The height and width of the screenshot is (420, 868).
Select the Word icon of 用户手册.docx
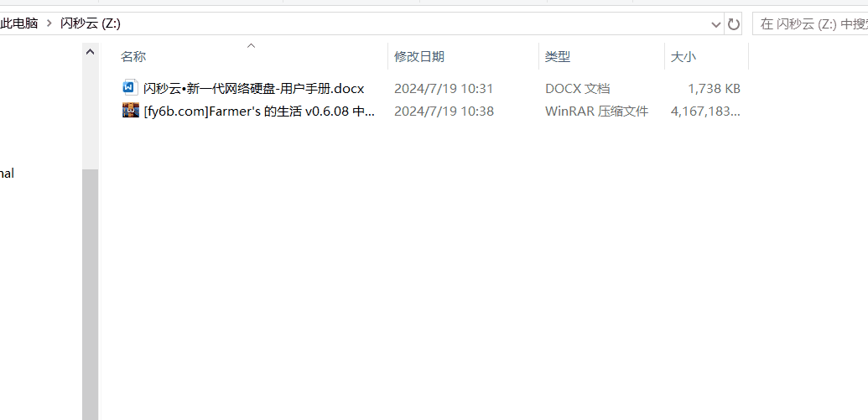(130, 88)
